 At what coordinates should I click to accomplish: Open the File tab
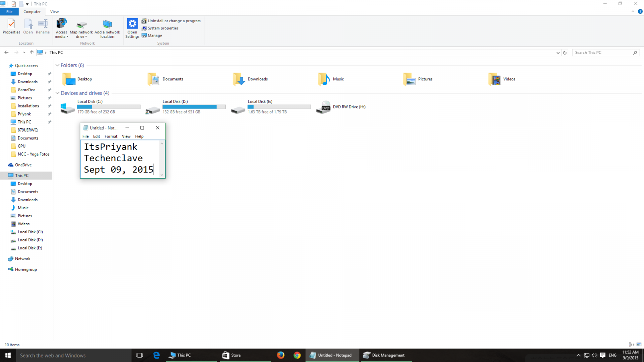pyautogui.click(x=9, y=12)
